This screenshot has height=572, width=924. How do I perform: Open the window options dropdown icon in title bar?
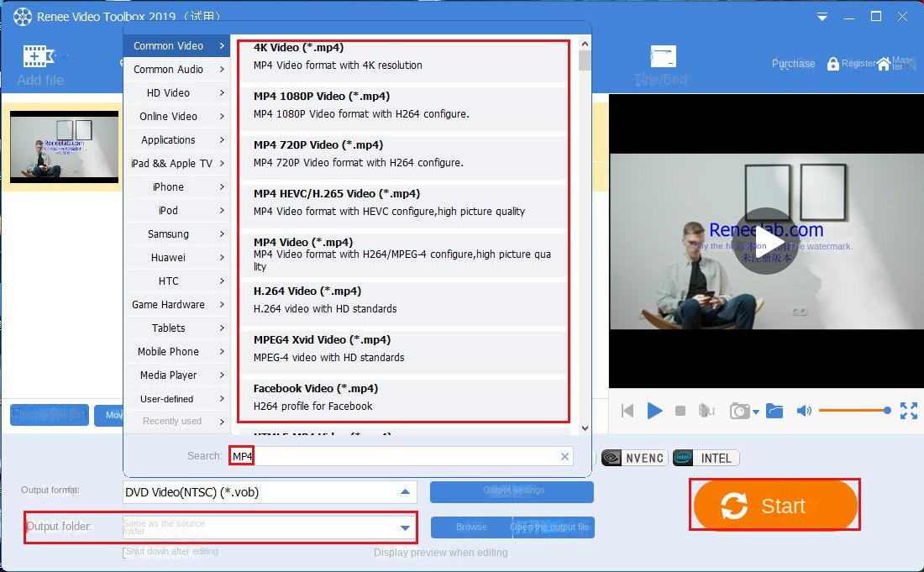[822, 17]
